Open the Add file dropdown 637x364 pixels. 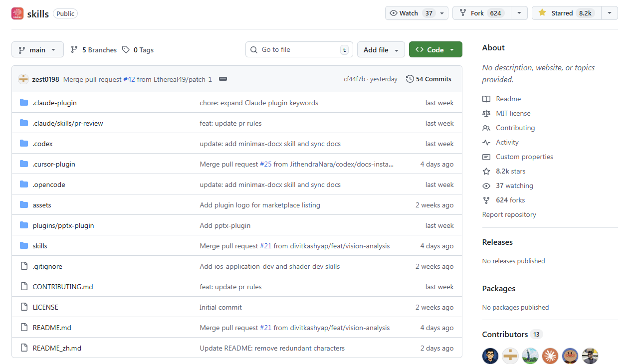[x=381, y=50]
